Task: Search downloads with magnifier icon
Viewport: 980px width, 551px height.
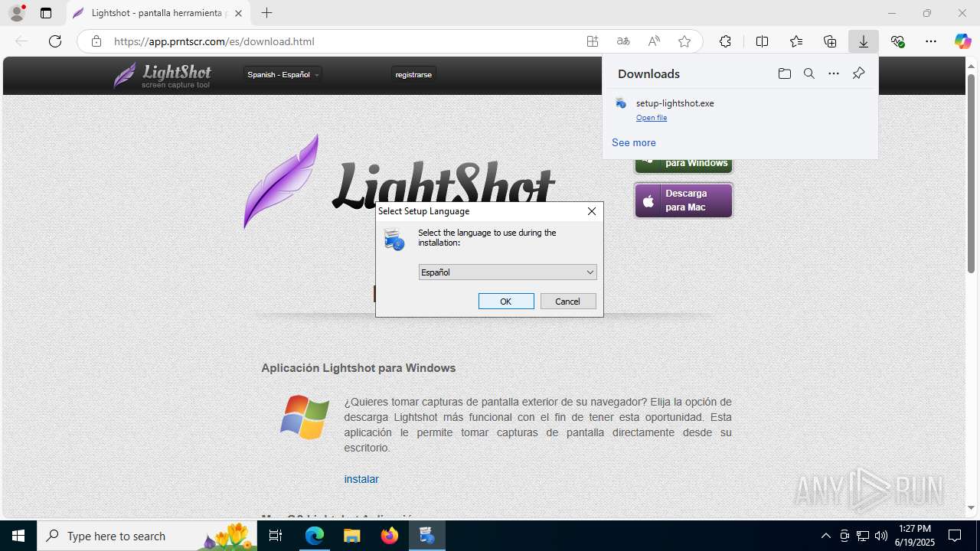Action: click(x=808, y=73)
